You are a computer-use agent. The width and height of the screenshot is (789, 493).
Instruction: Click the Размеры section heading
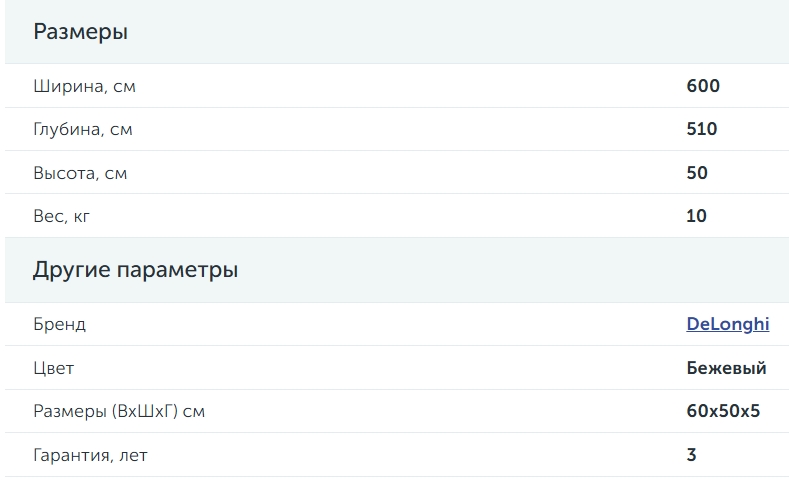[81, 32]
